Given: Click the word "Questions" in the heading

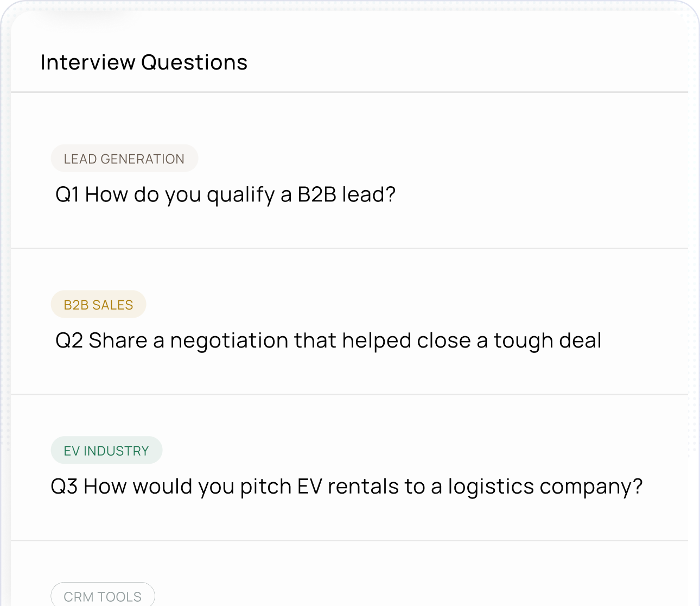Looking at the screenshot, I should 194,62.
